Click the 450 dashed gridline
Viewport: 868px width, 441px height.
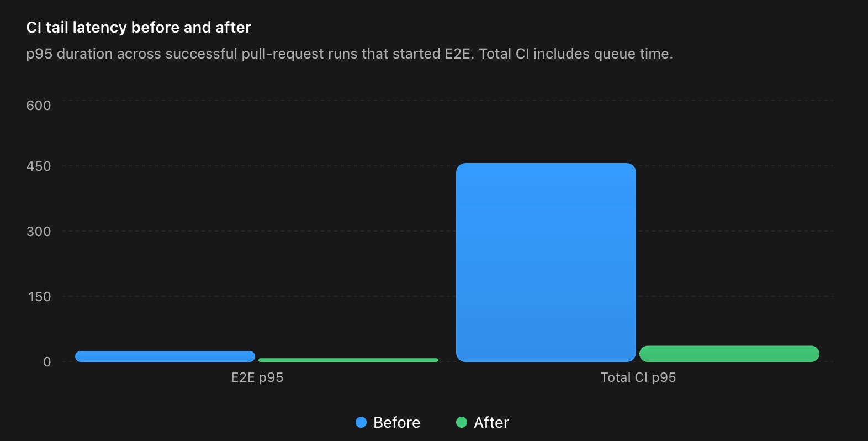pyautogui.click(x=448, y=165)
